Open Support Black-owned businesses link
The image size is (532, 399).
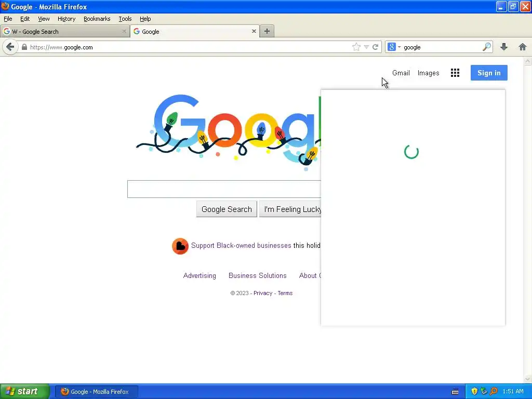point(241,245)
